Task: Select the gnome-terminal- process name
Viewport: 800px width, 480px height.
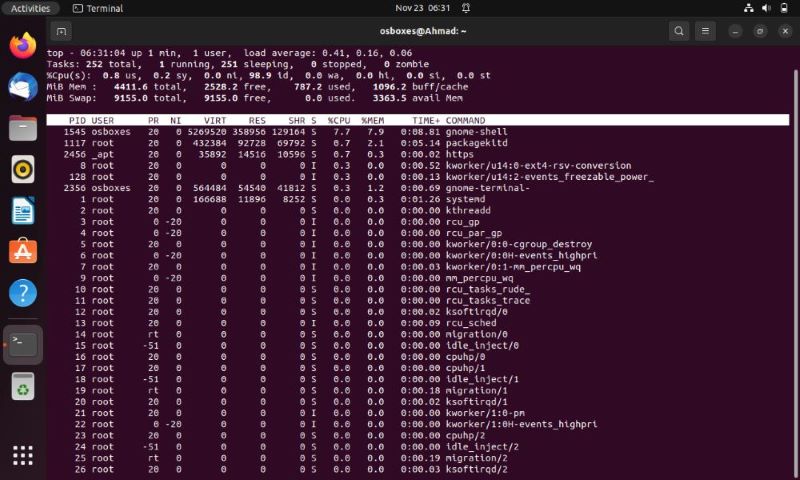Action: [488, 188]
